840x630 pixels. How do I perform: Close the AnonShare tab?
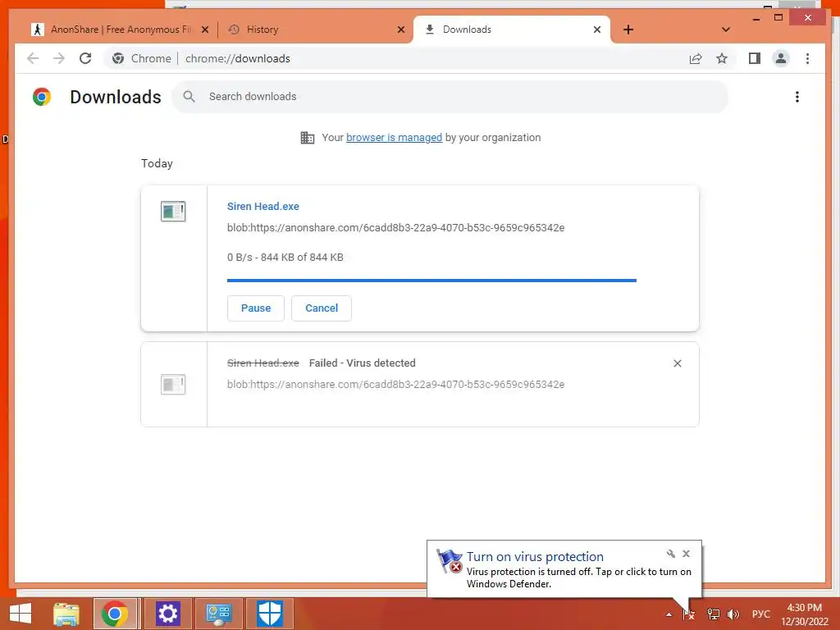tap(204, 30)
